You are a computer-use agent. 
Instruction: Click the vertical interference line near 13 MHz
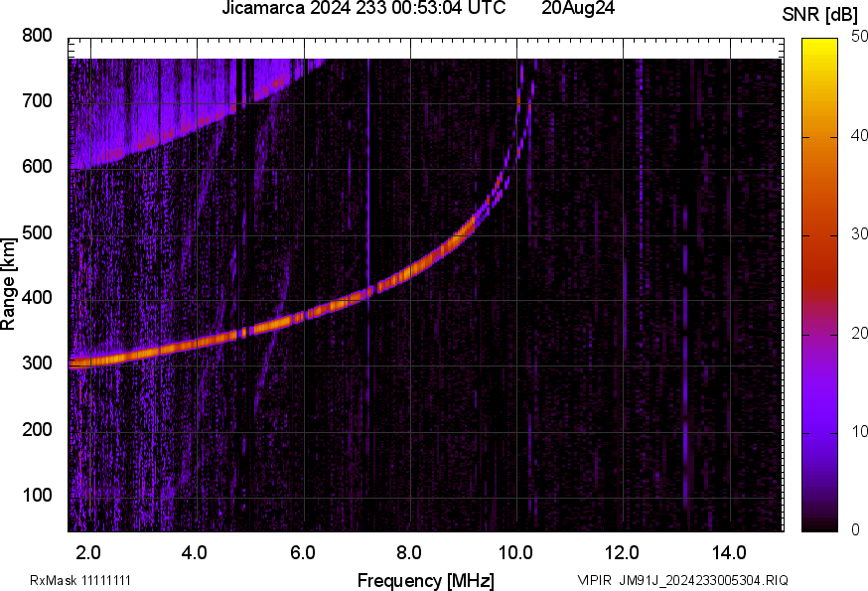pyautogui.click(x=685, y=358)
